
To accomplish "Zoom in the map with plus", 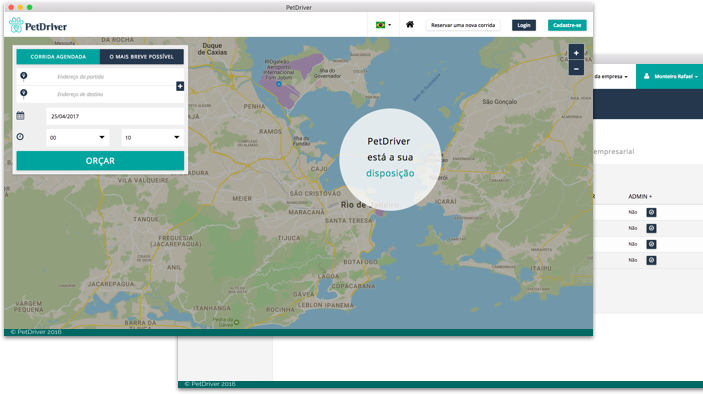I will tap(576, 53).
